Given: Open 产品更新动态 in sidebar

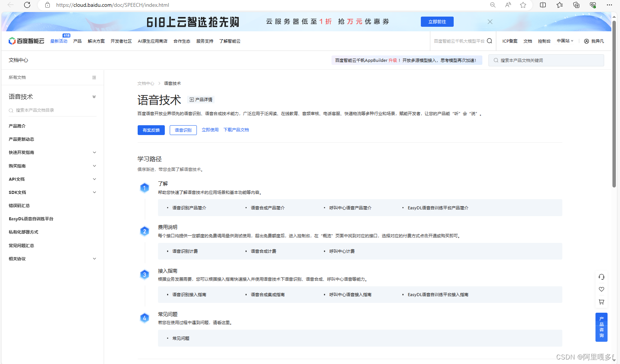Looking at the screenshot, I should click(x=21, y=139).
